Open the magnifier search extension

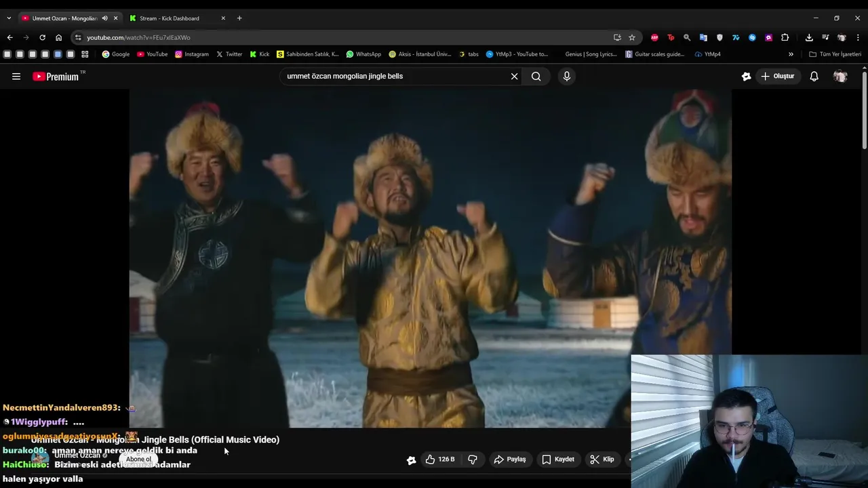687,37
